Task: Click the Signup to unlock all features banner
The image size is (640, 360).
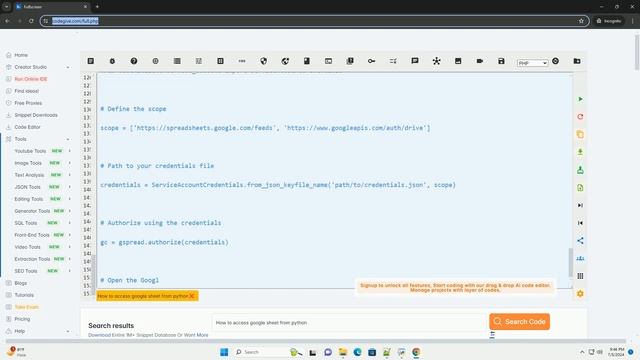Action: [455, 288]
